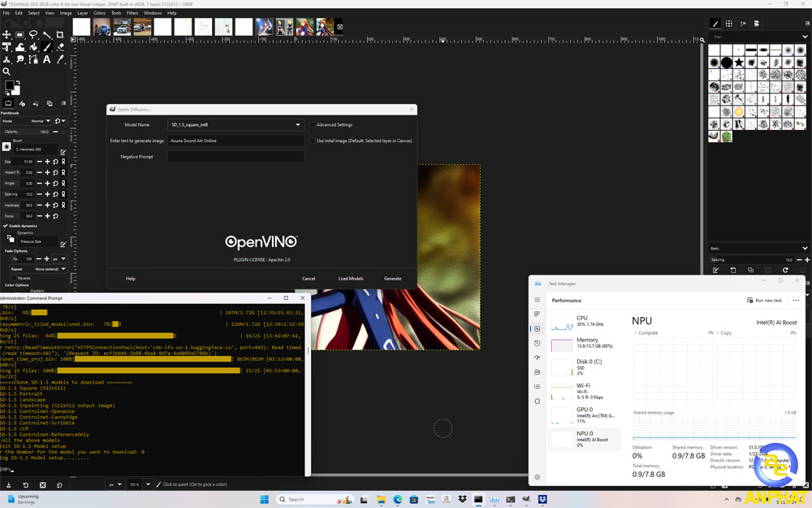This screenshot has width=812, height=508.
Task: Select the Clone stamp tool
Action: [6, 59]
